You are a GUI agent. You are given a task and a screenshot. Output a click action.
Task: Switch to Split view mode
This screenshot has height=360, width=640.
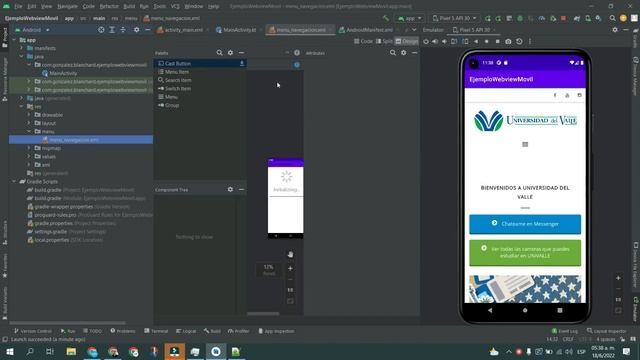coord(384,41)
